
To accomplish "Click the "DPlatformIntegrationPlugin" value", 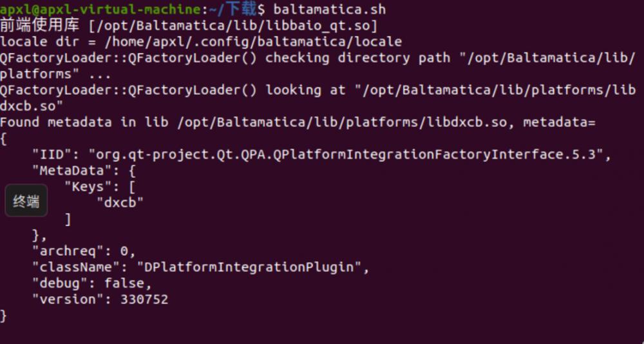I will (x=249, y=267).
